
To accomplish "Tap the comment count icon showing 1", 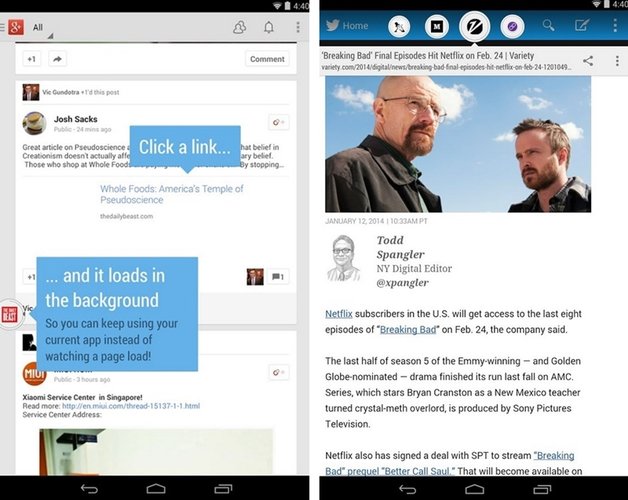I will click(x=278, y=276).
